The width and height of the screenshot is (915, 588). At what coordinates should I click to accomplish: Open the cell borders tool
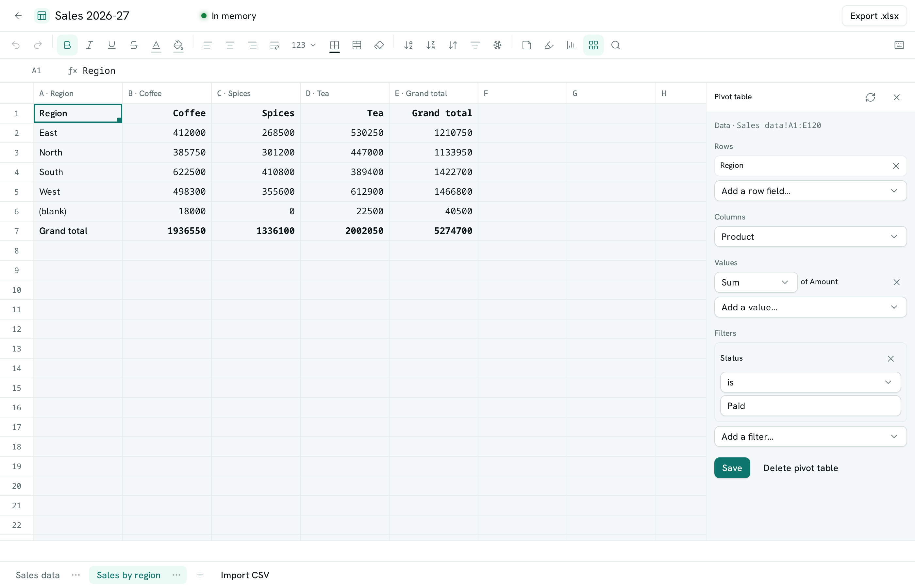coord(335,45)
